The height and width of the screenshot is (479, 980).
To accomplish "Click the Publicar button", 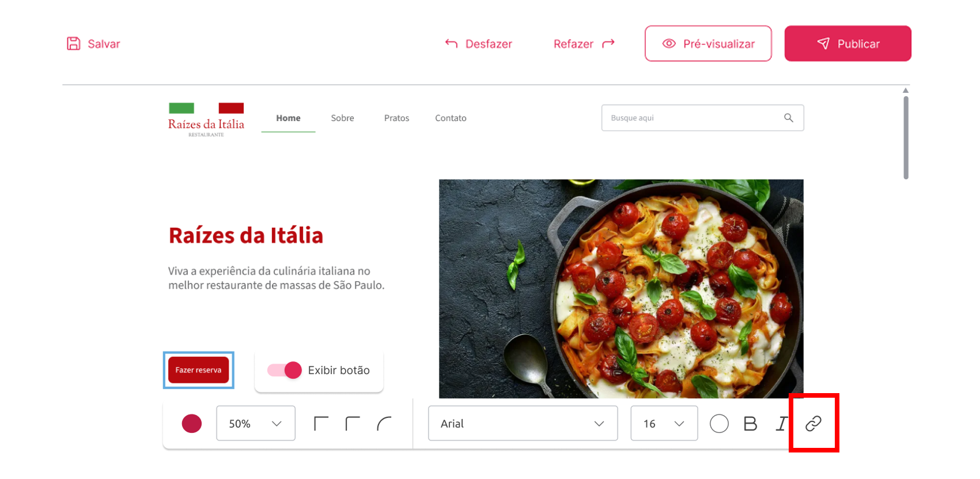I will click(847, 43).
